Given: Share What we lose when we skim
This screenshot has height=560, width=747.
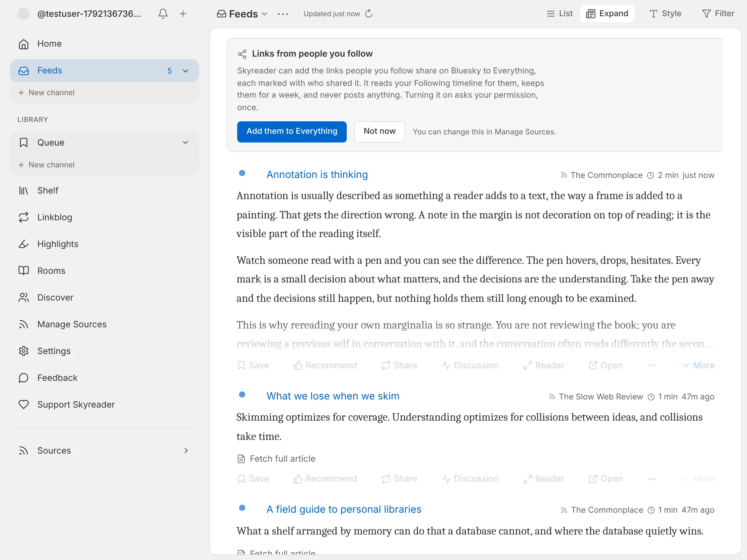Looking at the screenshot, I should pos(399,479).
